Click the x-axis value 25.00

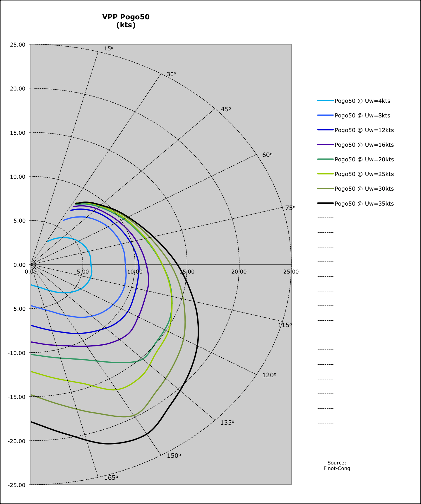[291, 272]
